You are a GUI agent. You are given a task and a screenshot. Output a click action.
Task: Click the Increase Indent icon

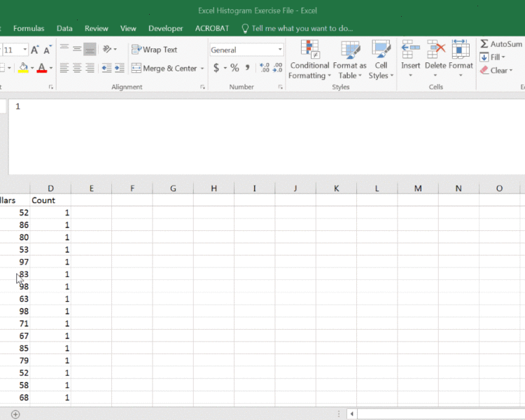[x=120, y=69]
